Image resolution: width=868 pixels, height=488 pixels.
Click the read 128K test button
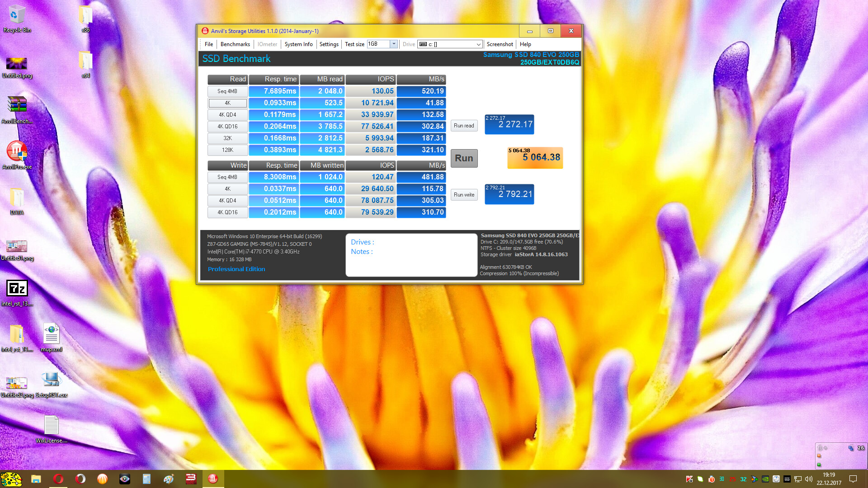coord(227,150)
